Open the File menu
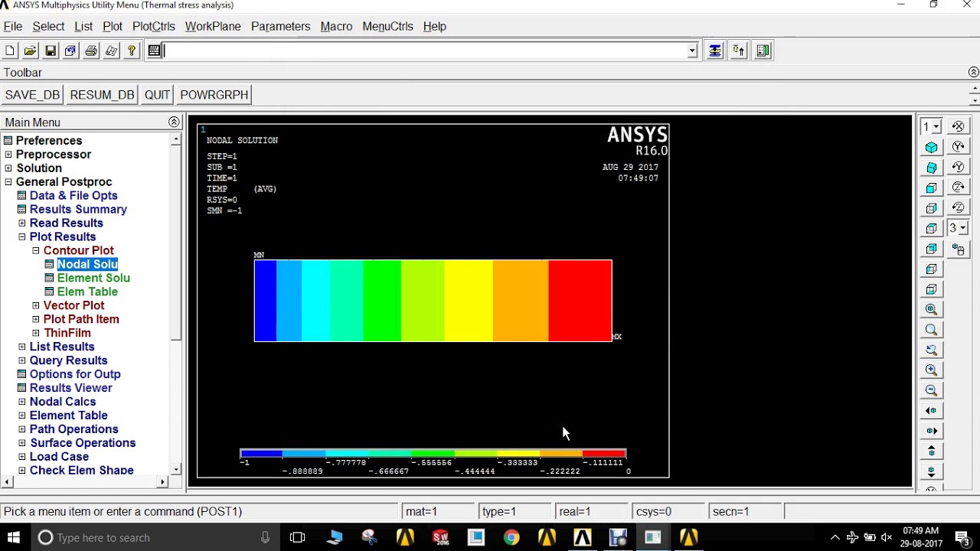 [x=13, y=26]
